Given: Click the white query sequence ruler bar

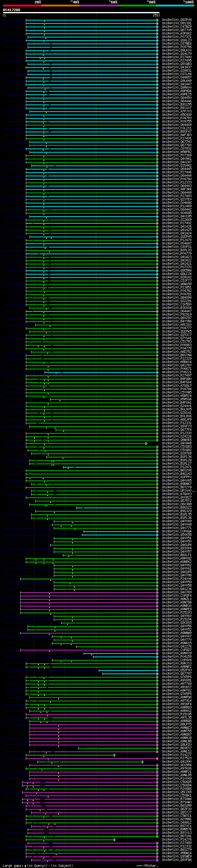Looking at the screenshot, I should [81, 13].
